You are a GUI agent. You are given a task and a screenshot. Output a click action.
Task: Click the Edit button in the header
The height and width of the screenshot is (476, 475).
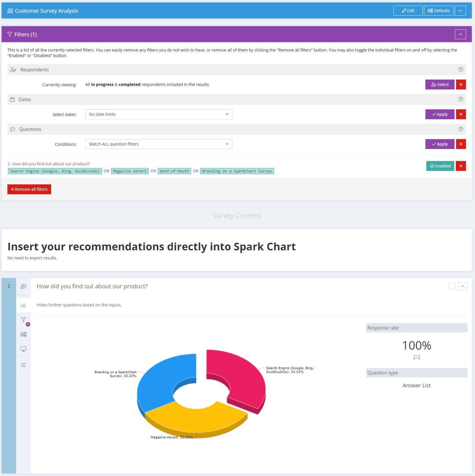coord(407,10)
